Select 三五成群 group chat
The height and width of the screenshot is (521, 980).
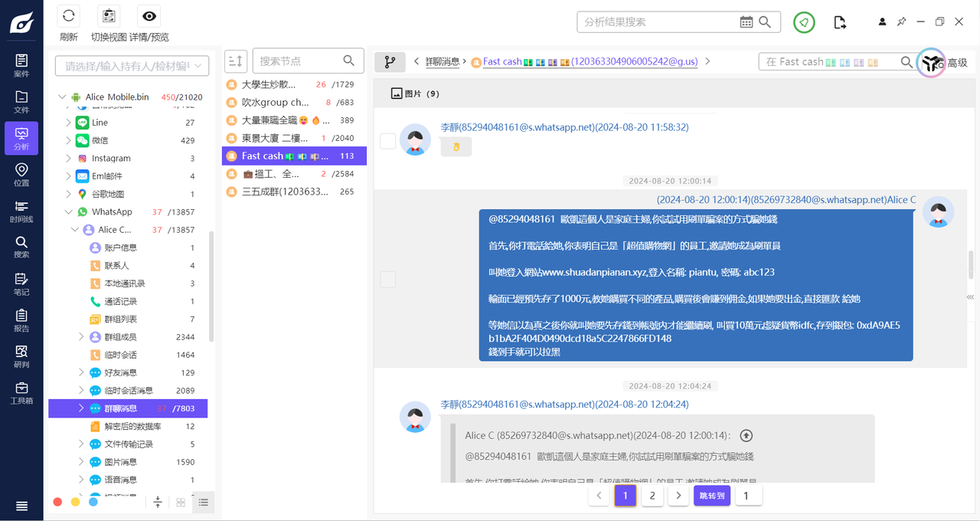(x=294, y=192)
